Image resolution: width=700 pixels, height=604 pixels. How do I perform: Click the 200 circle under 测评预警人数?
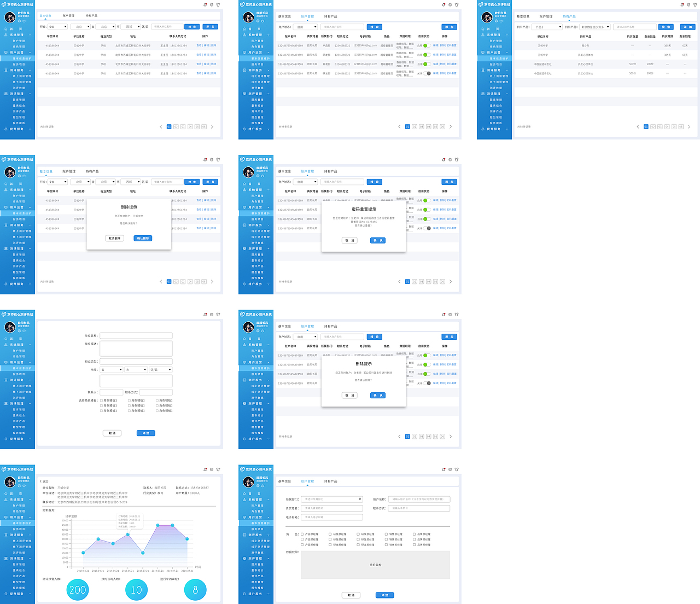(78, 590)
